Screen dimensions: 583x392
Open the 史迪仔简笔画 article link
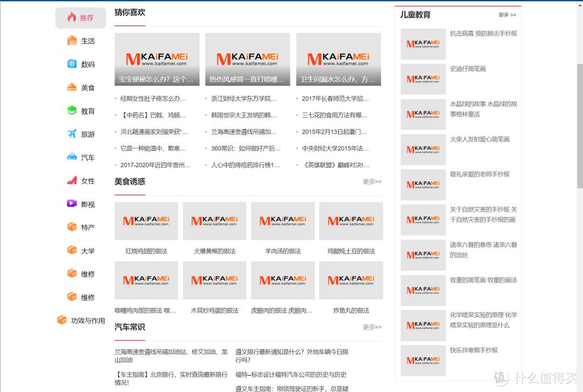click(467, 68)
